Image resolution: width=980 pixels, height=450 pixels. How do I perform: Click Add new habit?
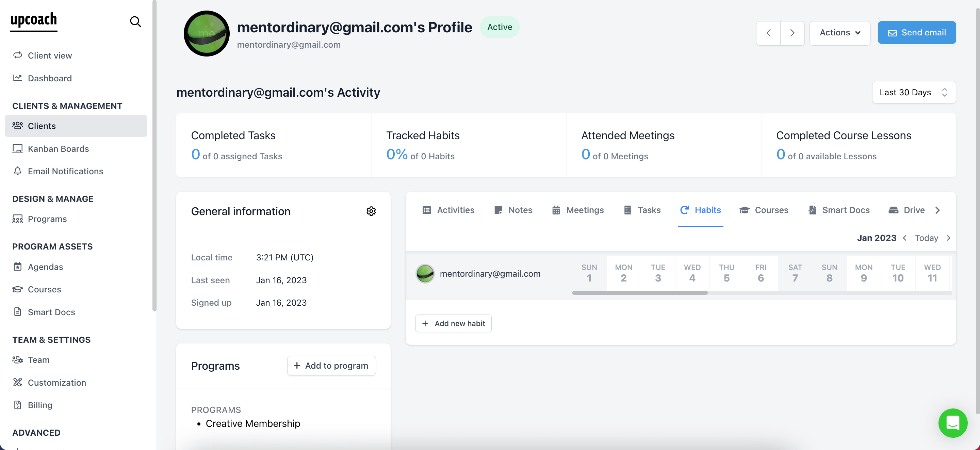[453, 323]
